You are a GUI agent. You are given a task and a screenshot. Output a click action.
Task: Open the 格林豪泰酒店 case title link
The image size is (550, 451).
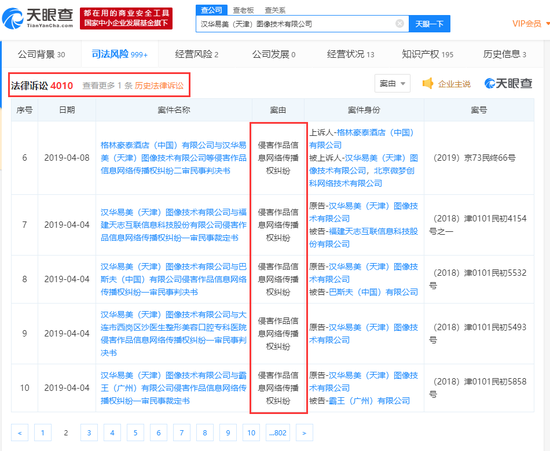[174, 158]
